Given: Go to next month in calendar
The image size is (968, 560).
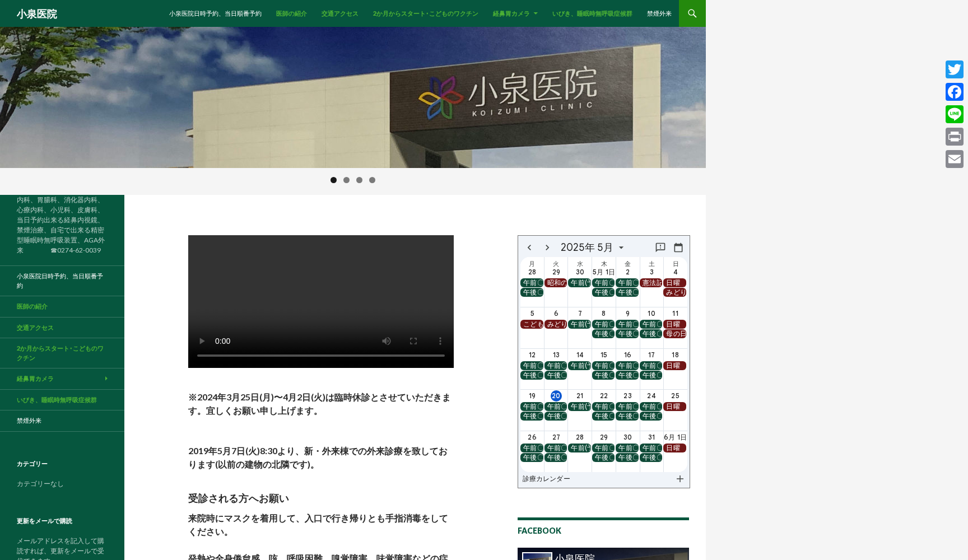Looking at the screenshot, I should (547, 248).
